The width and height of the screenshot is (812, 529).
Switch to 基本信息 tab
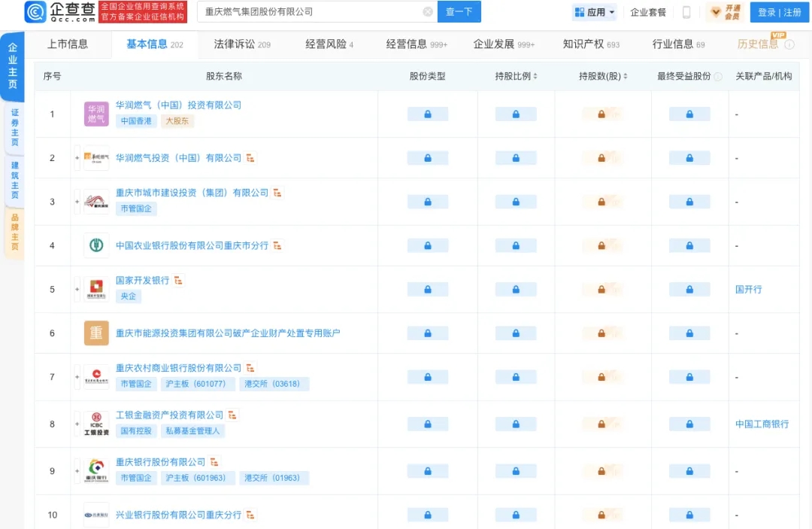[154, 44]
